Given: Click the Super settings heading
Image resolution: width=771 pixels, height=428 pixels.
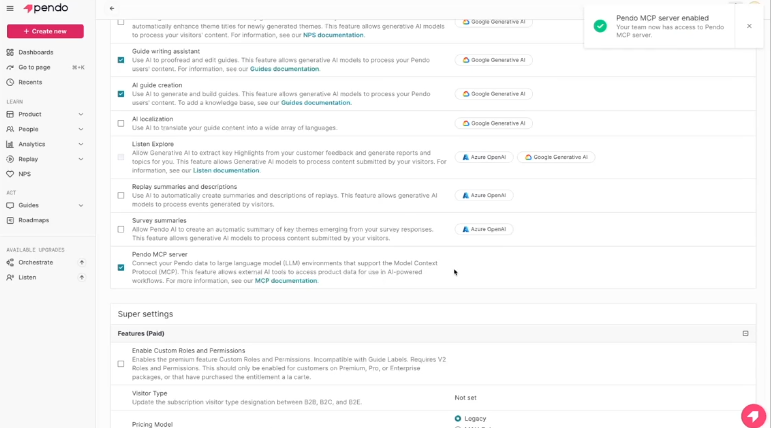Looking at the screenshot, I should point(145,314).
